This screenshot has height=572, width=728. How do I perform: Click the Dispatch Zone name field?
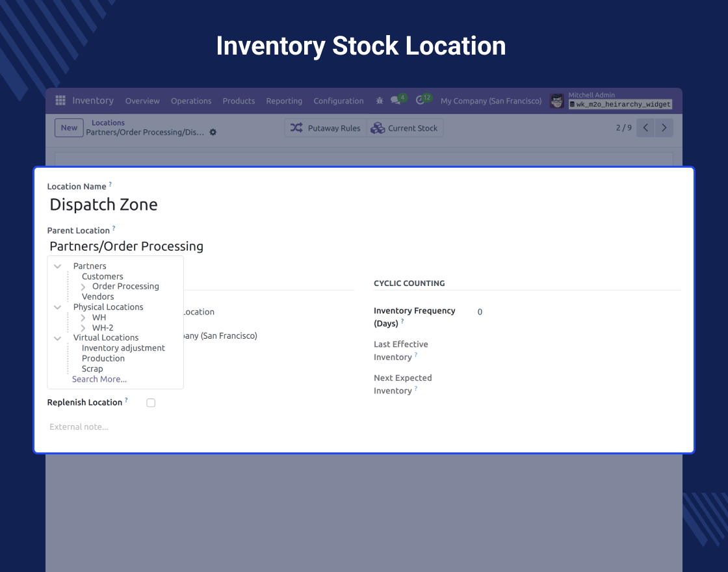pyautogui.click(x=103, y=204)
